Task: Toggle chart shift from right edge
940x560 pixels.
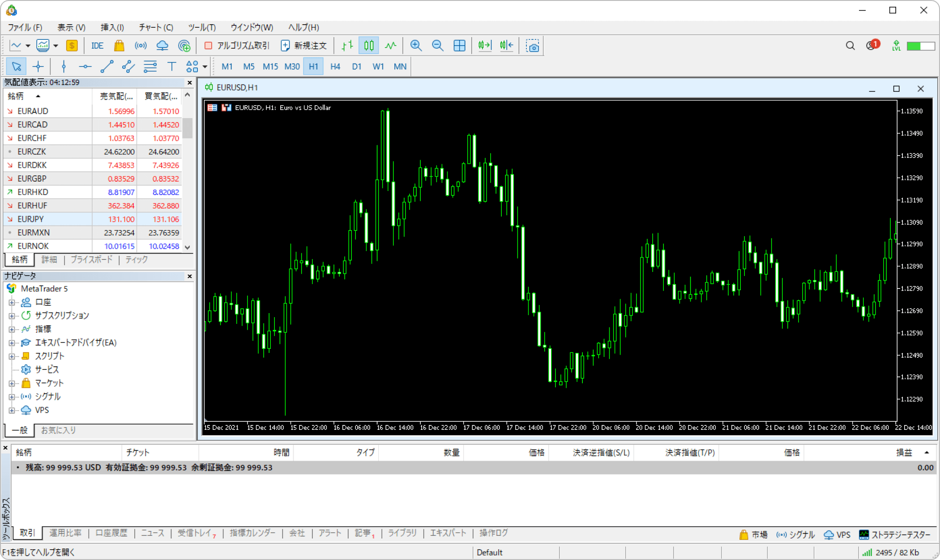Action: [x=507, y=46]
